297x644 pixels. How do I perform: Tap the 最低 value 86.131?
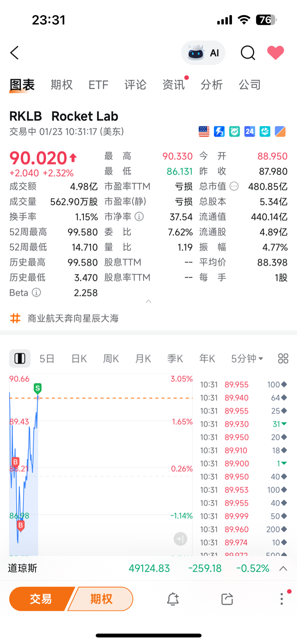point(179,171)
